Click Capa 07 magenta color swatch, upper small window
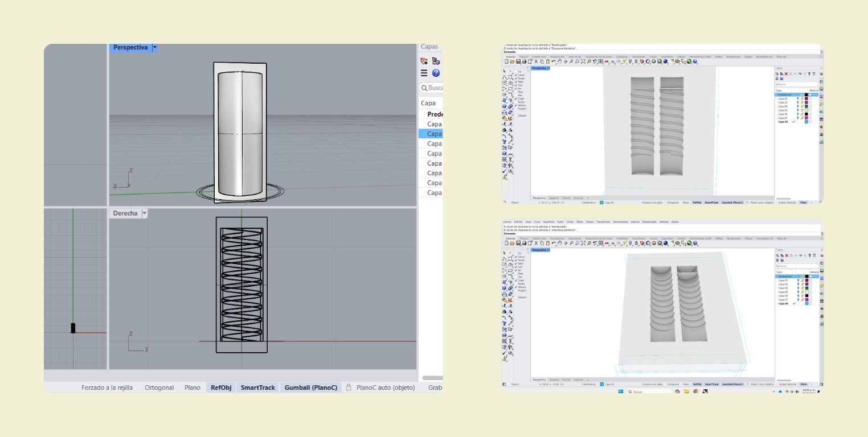The width and height of the screenshot is (868, 437). point(806,118)
